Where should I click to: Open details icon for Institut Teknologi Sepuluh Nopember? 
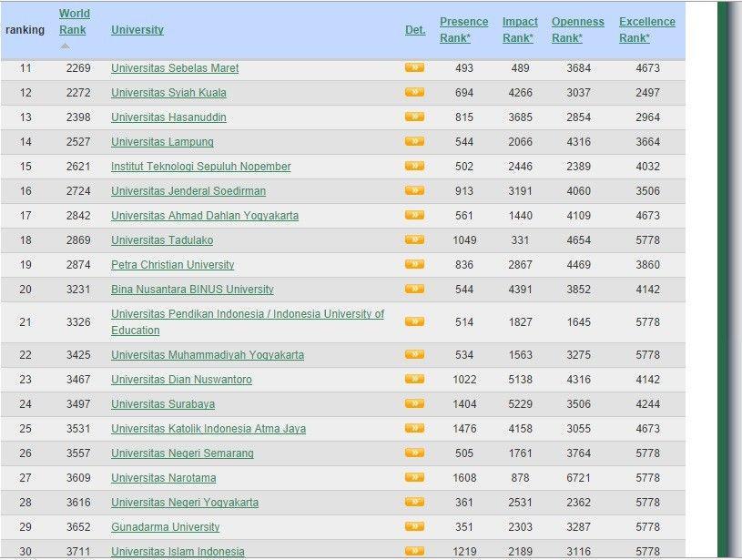414,166
